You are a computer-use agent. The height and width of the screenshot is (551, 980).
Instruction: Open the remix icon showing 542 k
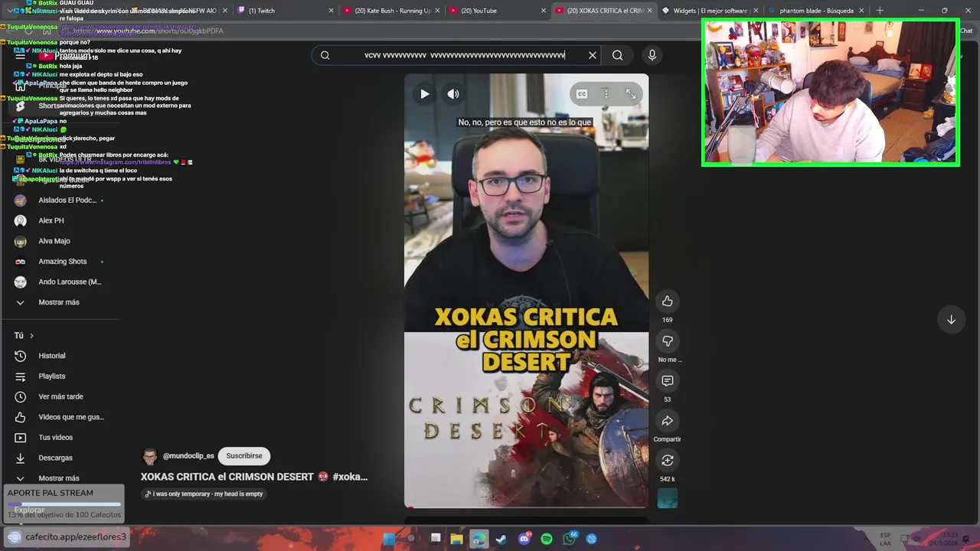(x=668, y=460)
